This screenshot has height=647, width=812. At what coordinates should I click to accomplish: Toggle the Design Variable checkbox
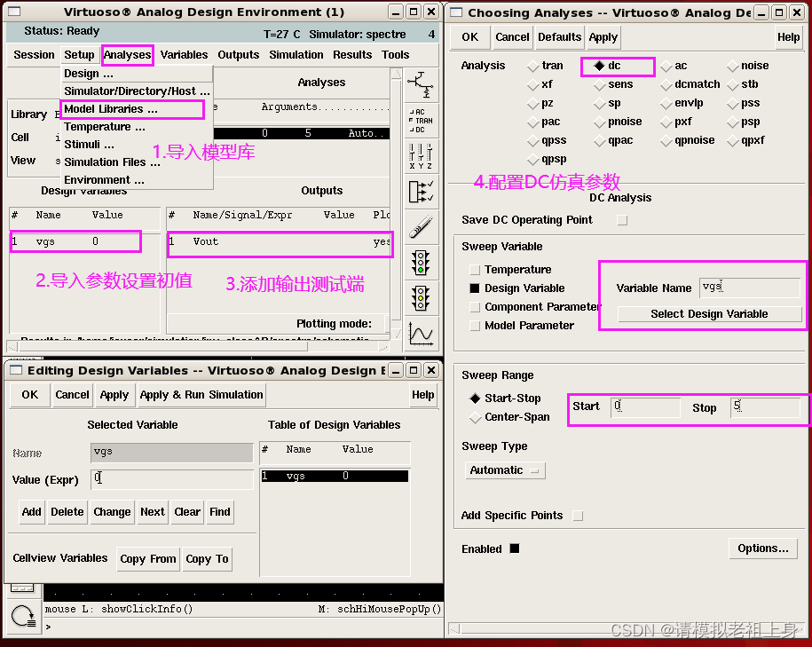click(x=475, y=288)
